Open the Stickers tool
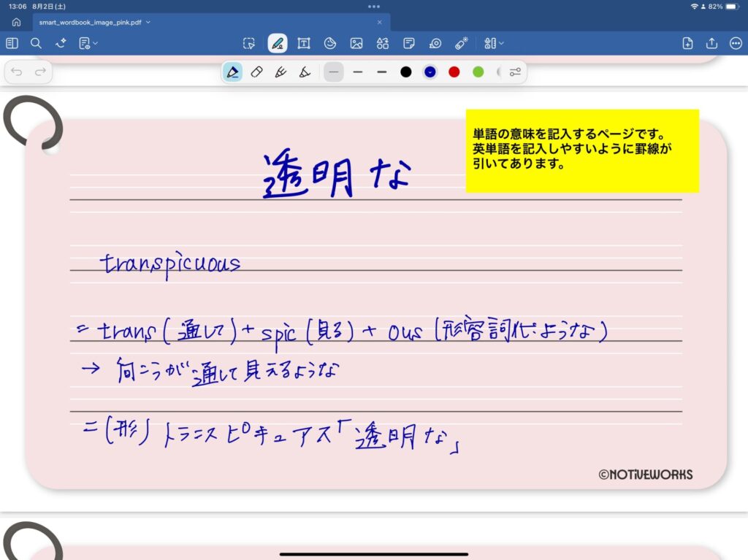 pos(329,43)
